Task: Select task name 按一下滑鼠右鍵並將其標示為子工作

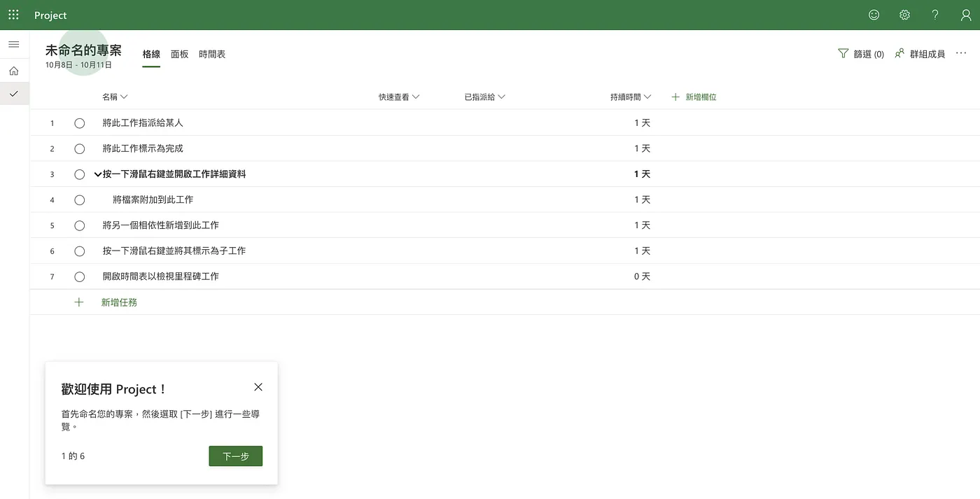Action: tap(174, 251)
